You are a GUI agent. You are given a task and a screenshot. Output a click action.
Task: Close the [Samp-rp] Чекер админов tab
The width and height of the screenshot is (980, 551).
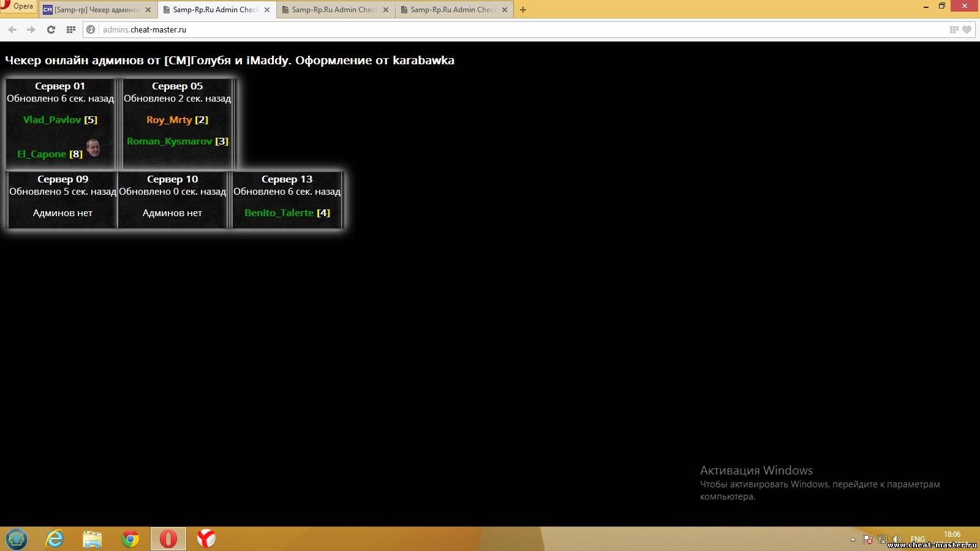pos(148,10)
